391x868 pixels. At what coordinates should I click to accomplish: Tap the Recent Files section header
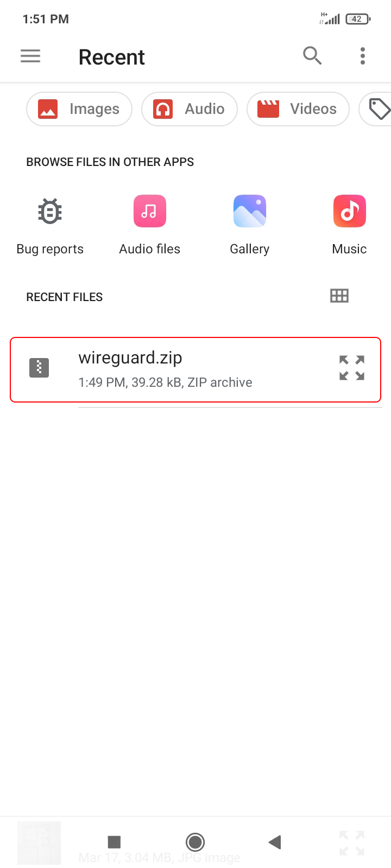pyautogui.click(x=65, y=297)
